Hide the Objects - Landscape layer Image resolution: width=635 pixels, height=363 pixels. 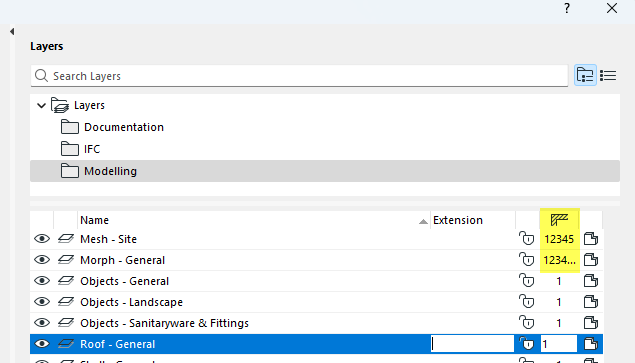coord(42,302)
